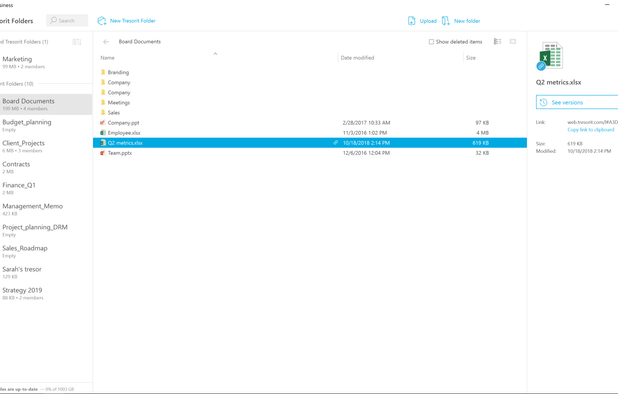Image resolution: width=618 pixels, height=394 pixels.
Task: Click the link icon on Q2 metrics.xlsx row
Action: (335, 143)
